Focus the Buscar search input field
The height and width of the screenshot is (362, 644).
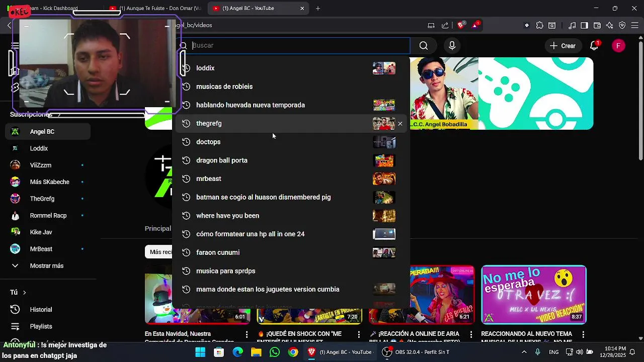[x=300, y=46]
